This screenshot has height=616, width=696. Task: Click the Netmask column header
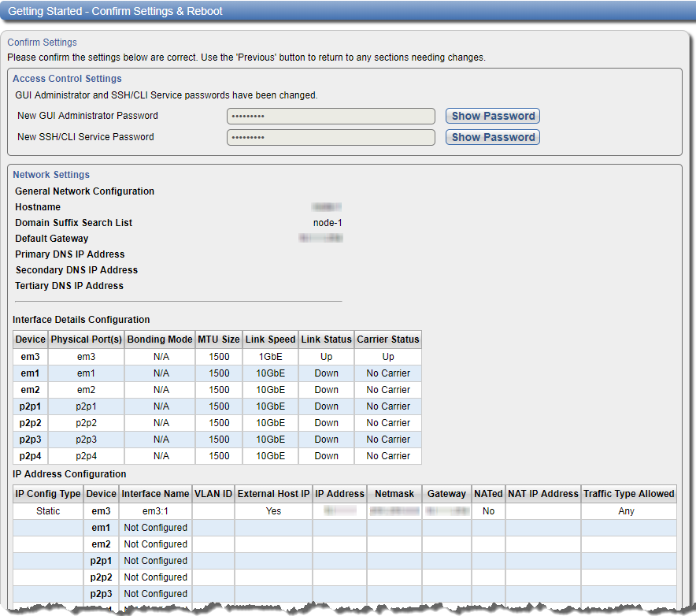tap(394, 494)
